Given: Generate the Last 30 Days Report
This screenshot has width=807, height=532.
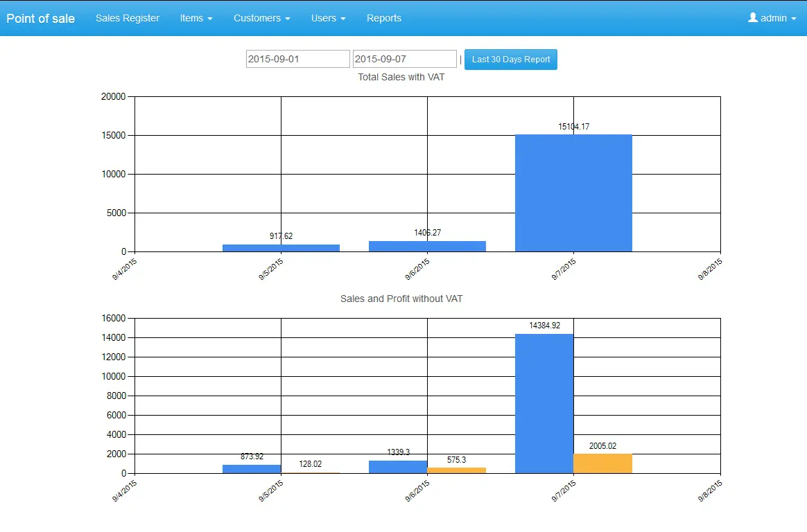Looking at the screenshot, I should tap(510, 60).
